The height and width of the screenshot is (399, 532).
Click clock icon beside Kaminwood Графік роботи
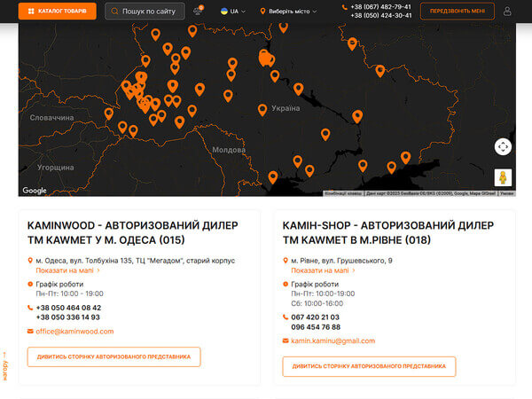click(30, 284)
